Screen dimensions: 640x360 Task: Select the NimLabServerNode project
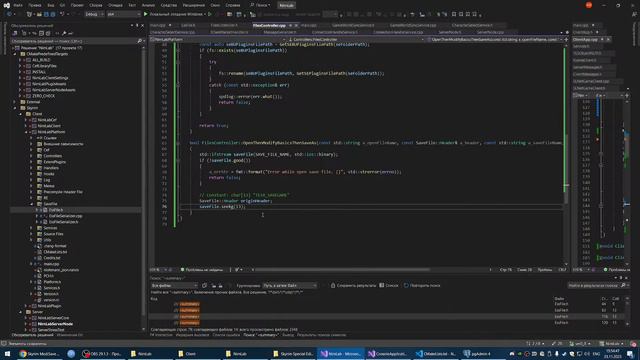(55, 324)
